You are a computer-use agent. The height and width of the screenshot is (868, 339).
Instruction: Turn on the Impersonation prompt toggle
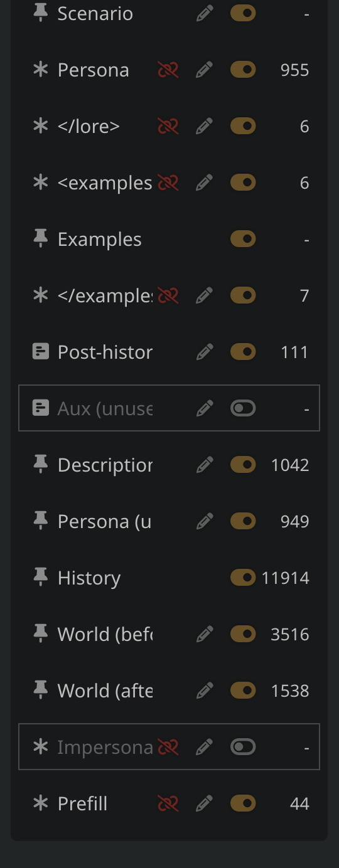pos(243,747)
